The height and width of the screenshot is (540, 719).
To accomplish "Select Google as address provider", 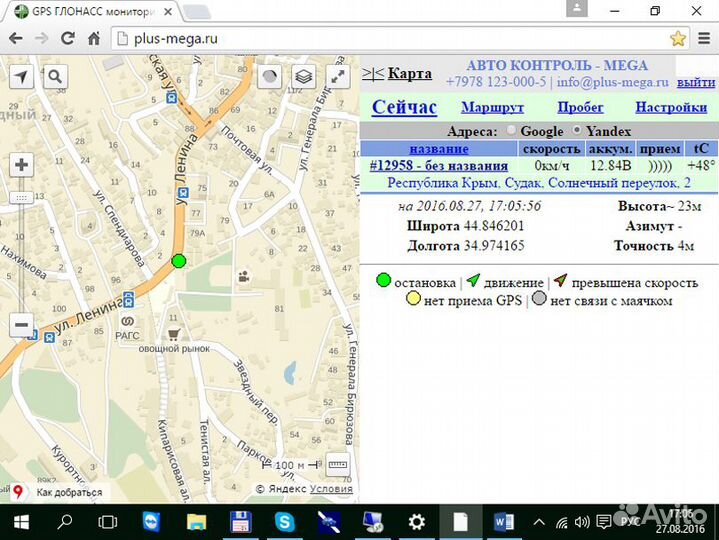I will point(511,131).
